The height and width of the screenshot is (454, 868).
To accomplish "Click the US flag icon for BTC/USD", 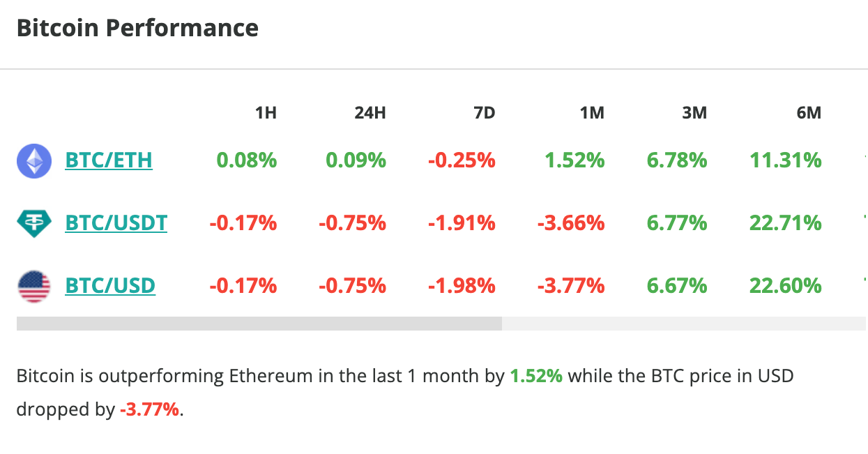I will [33, 285].
